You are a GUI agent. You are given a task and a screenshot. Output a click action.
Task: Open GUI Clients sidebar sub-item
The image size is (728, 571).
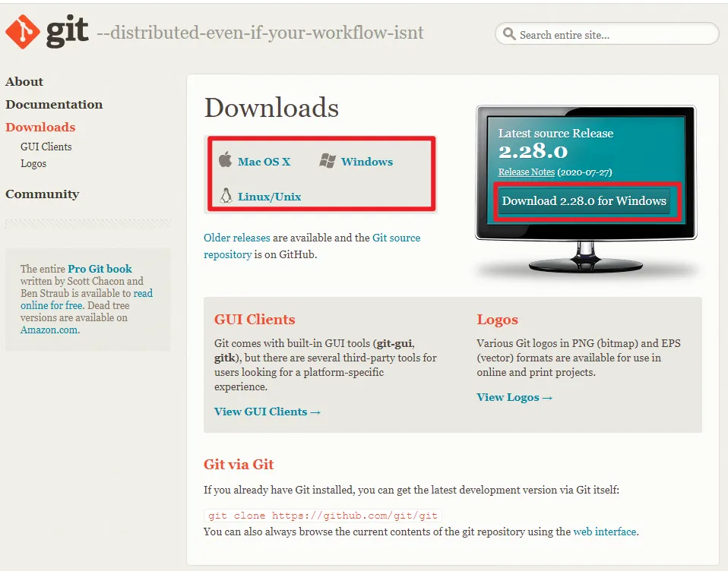(46, 147)
